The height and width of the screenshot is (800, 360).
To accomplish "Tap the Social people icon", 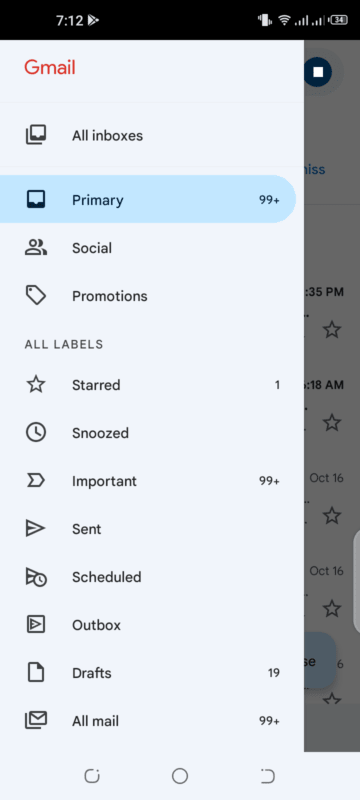I will [x=36, y=248].
